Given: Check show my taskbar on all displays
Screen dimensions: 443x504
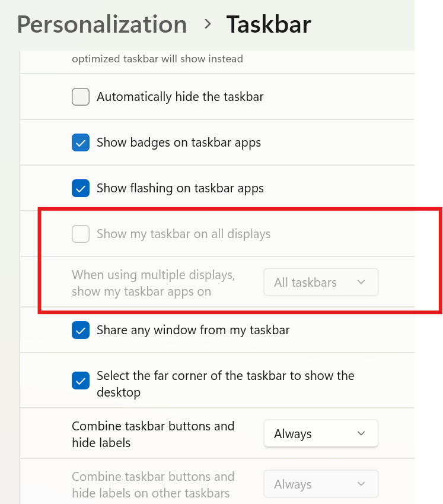Looking at the screenshot, I should tap(81, 234).
